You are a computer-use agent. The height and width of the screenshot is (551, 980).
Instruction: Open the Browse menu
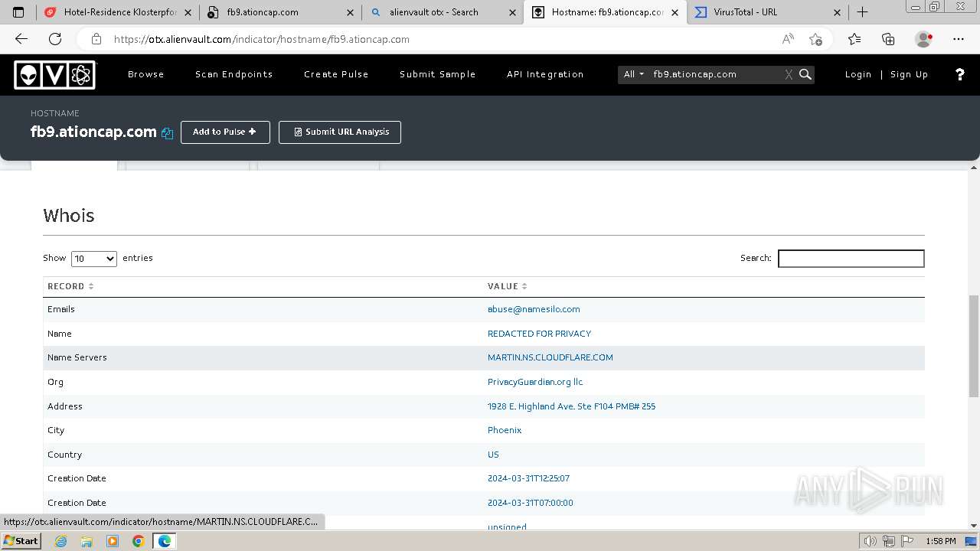tap(146, 74)
